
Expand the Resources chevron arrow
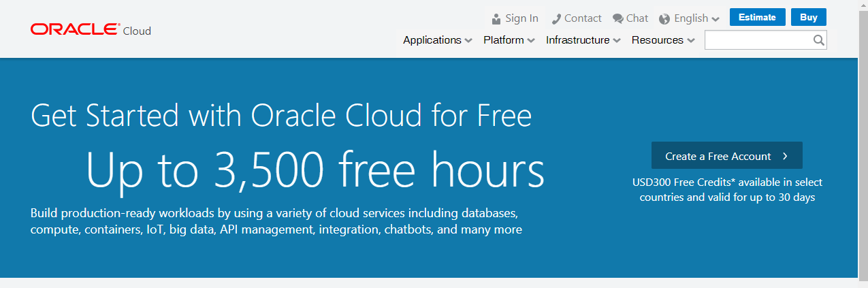coord(690,41)
